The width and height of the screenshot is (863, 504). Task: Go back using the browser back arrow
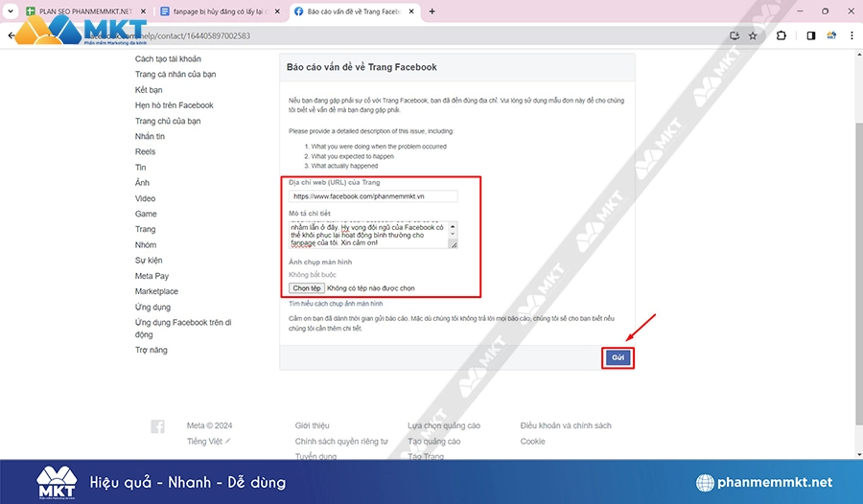pyautogui.click(x=11, y=35)
